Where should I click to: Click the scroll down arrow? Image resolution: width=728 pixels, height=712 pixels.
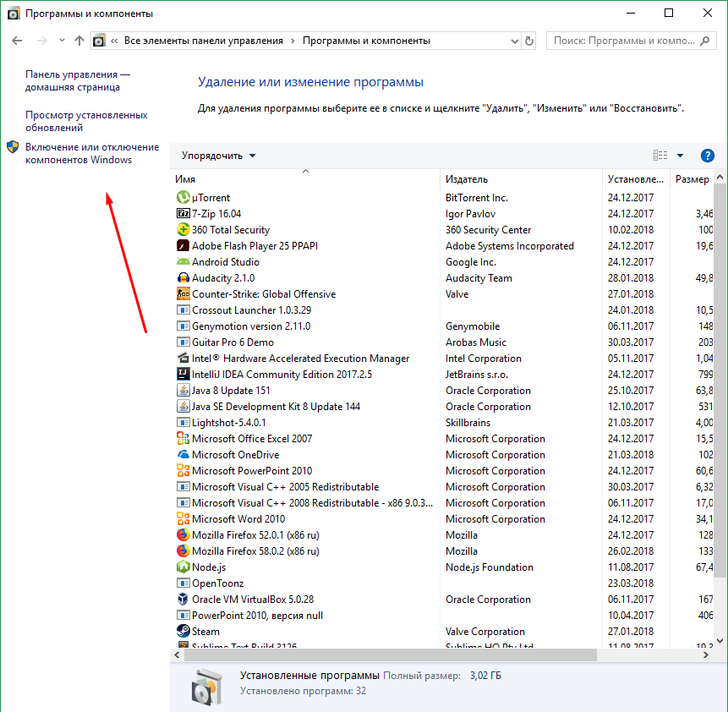[720, 641]
